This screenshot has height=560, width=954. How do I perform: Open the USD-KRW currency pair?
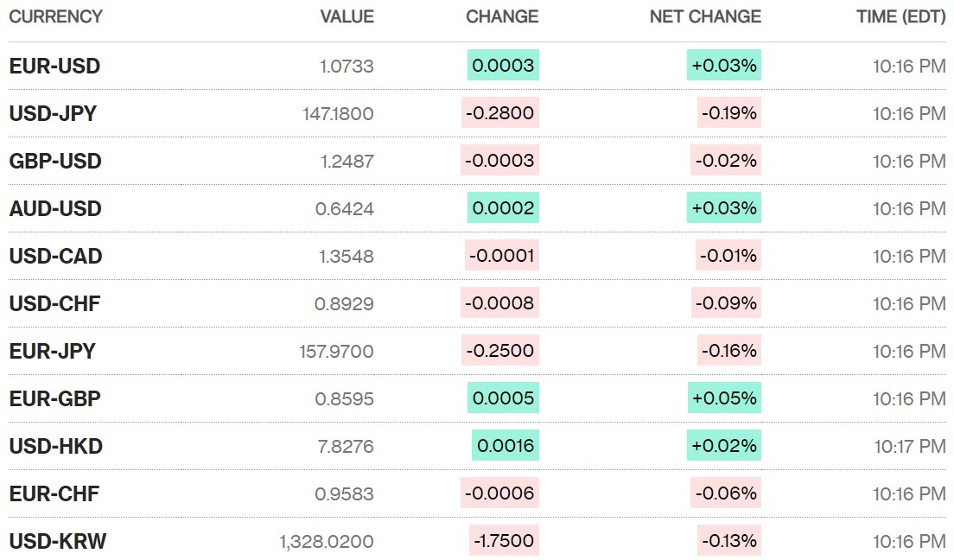point(57,541)
